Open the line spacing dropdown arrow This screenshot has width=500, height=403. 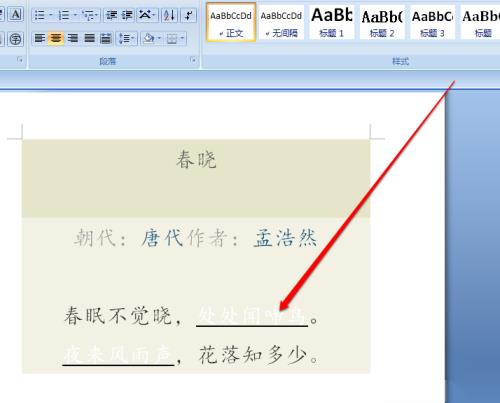point(134,39)
